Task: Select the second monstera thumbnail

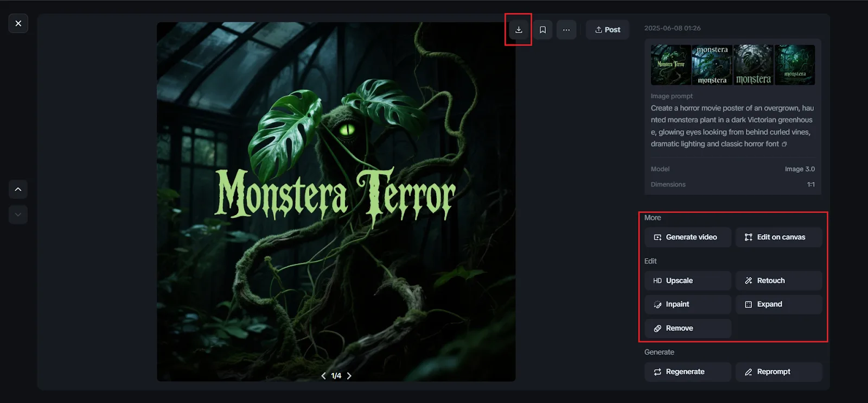Action: [x=712, y=65]
